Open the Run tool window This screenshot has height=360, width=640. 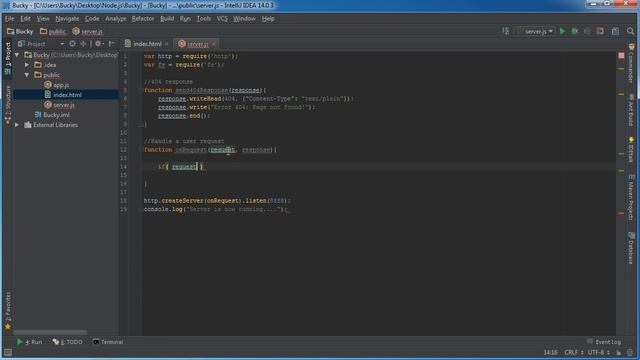[x=29, y=342]
